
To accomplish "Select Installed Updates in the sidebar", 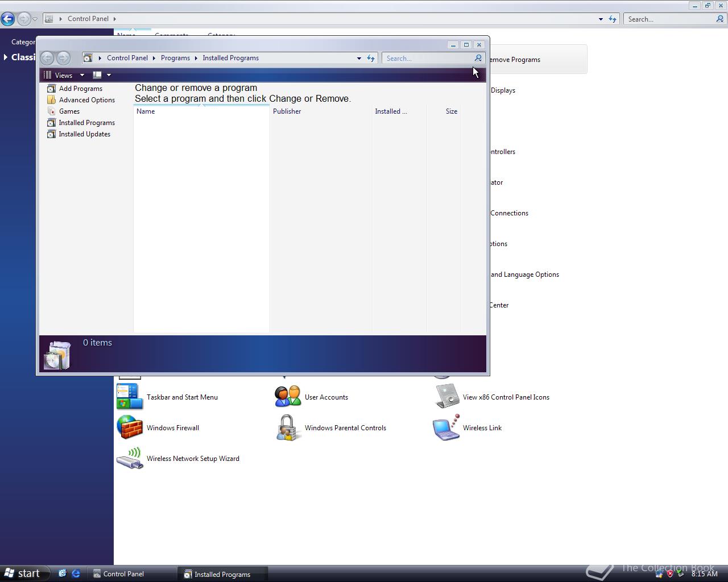I will 78,134.
